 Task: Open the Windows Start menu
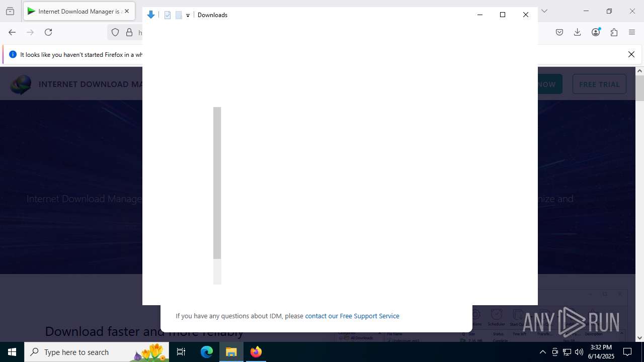(x=12, y=352)
